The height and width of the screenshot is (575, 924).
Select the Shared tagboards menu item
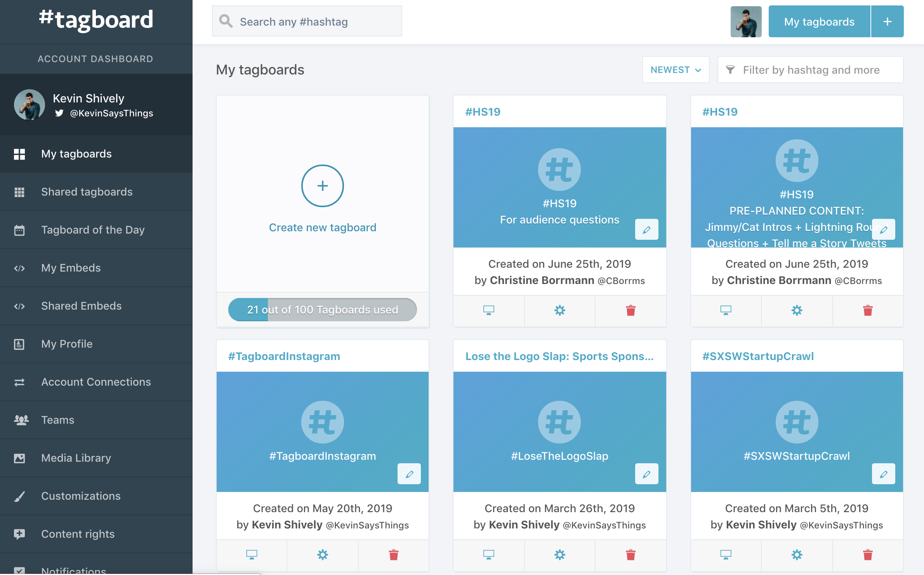96,191
